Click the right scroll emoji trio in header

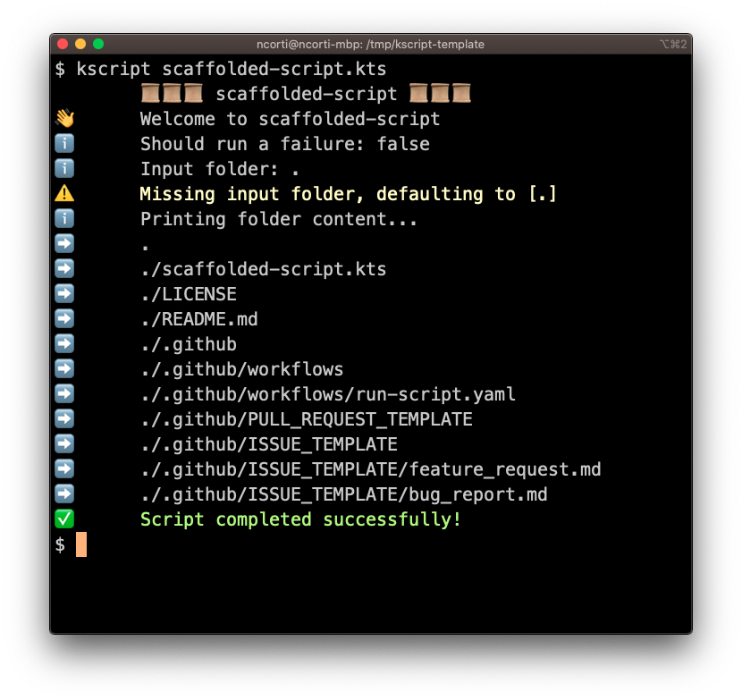click(x=440, y=93)
